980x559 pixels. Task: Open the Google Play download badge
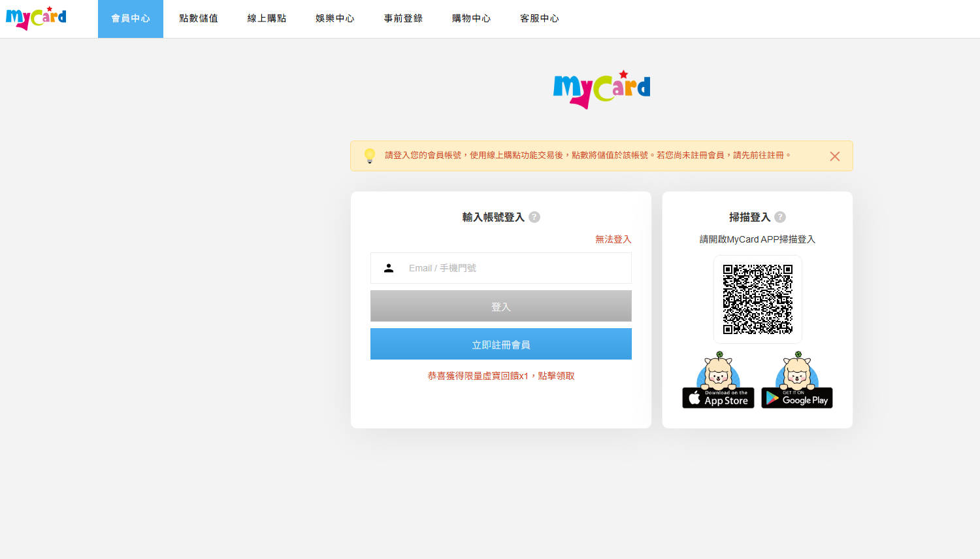pos(796,398)
